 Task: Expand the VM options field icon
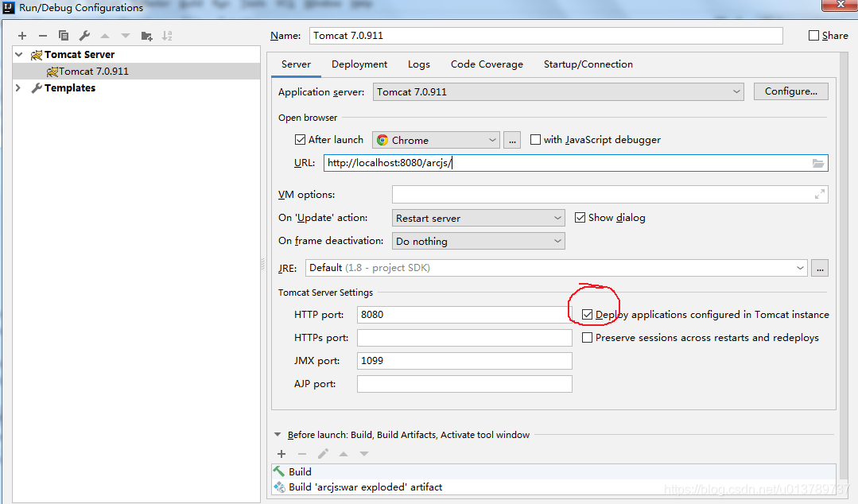820,194
